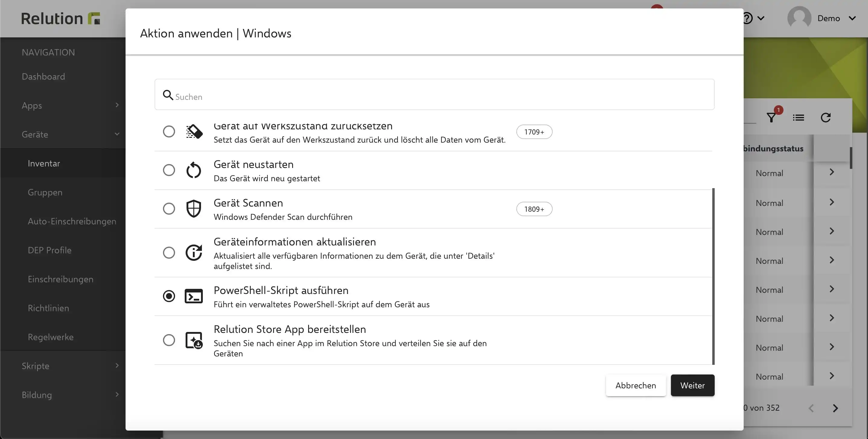The height and width of the screenshot is (439, 868).
Task: Open Inventar in the navigation
Action: tap(44, 163)
